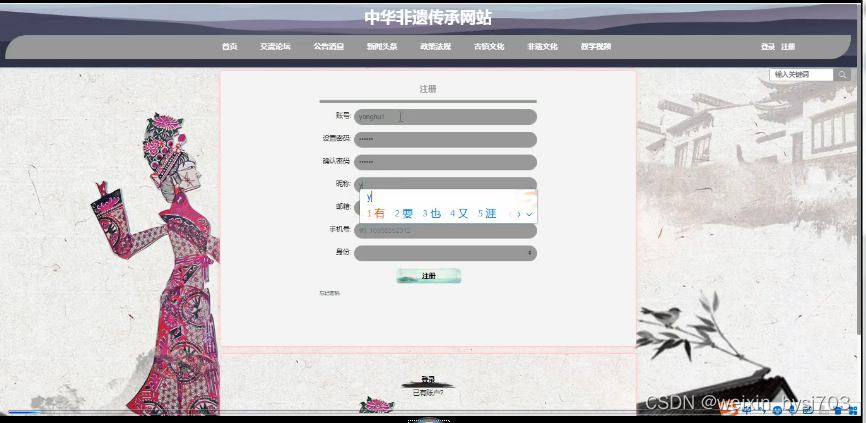This screenshot has width=866, height=423.
Task: Open the Sogou emoji smiley icon
Action: coord(778,410)
